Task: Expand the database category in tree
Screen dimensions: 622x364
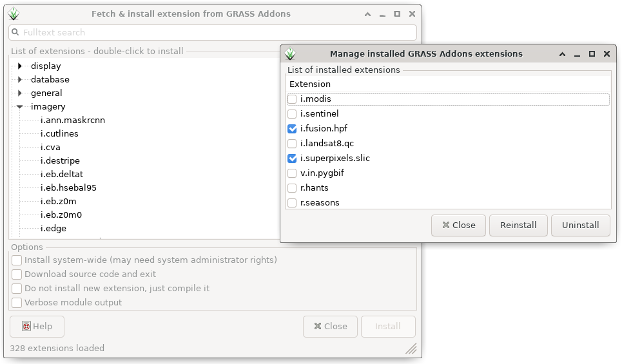Action: 19,79
